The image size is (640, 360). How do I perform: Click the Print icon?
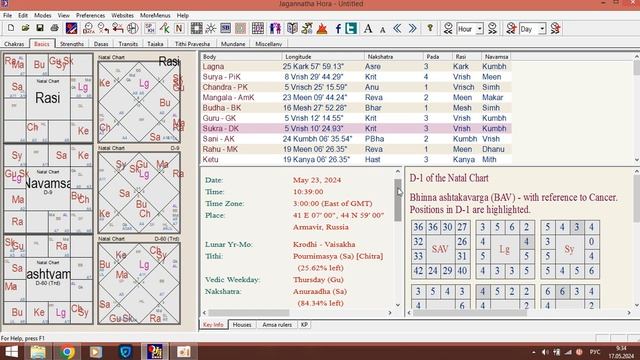(54, 28)
